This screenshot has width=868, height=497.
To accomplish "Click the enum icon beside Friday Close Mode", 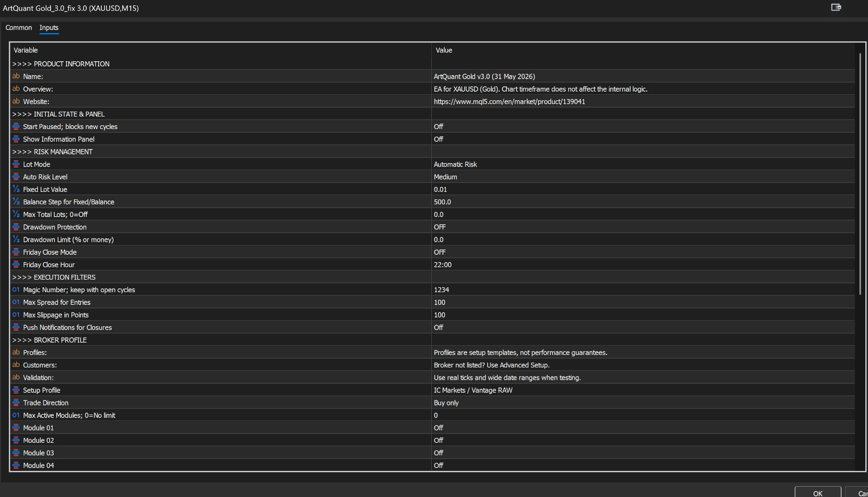I will [16, 252].
